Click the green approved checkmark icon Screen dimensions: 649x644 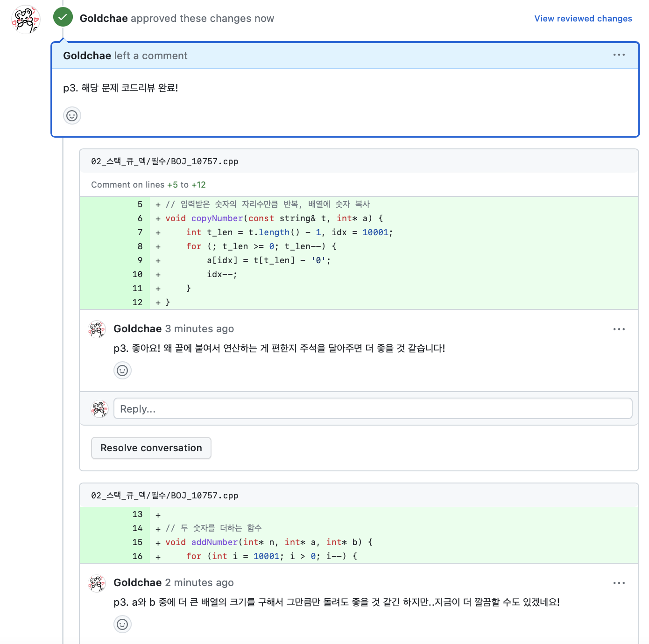63,17
